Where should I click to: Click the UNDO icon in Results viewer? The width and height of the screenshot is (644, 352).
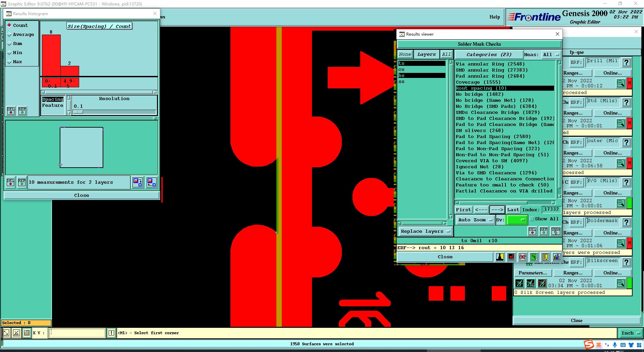tap(555, 231)
